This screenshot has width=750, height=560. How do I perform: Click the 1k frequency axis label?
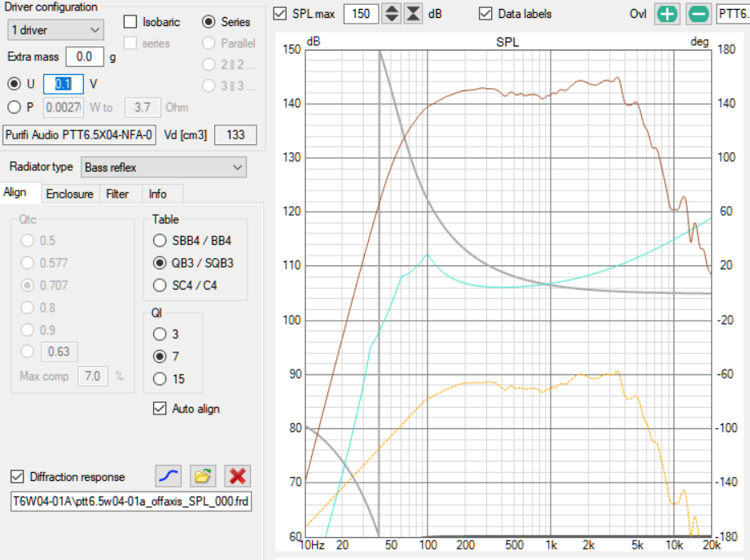click(551, 545)
